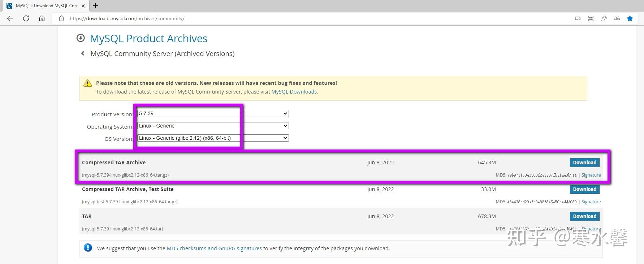Click the MySQL Product Archives download icon
Image resolution: width=644 pixels, height=264 pixels.
(x=81, y=38)
